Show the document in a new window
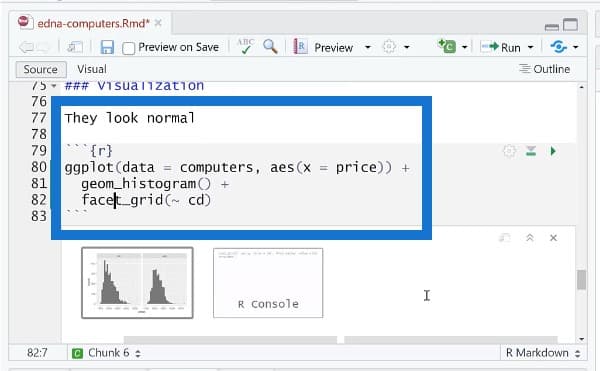Image resolution: width=600 pixels, height=371 pixels. tap(75, 47)
